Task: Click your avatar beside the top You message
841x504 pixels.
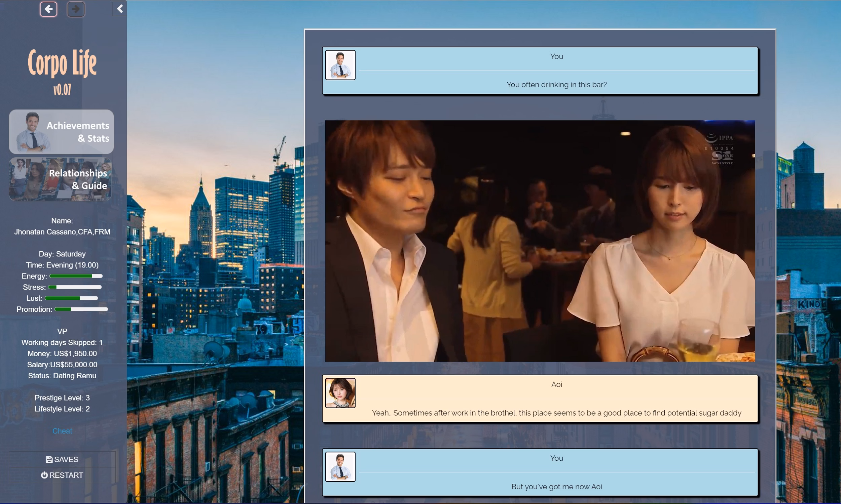Action: pyautogui.click(x=340, y=65)
